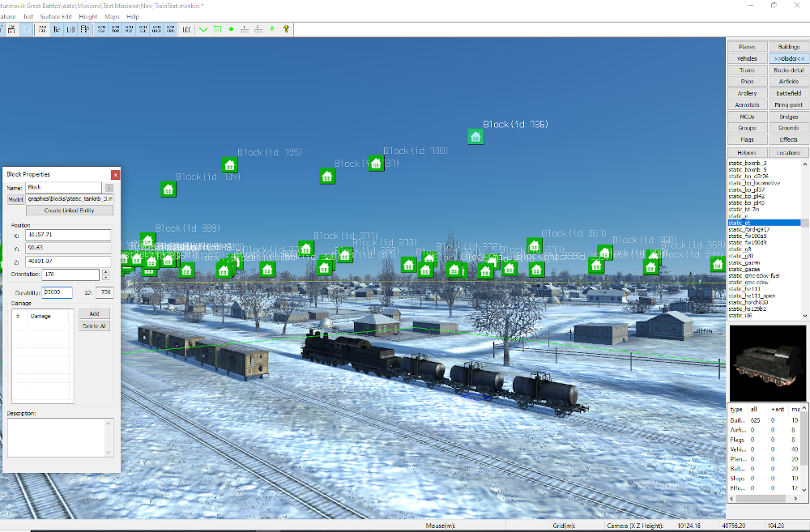
Task: Click the Orientation value field
Action: 70,275
